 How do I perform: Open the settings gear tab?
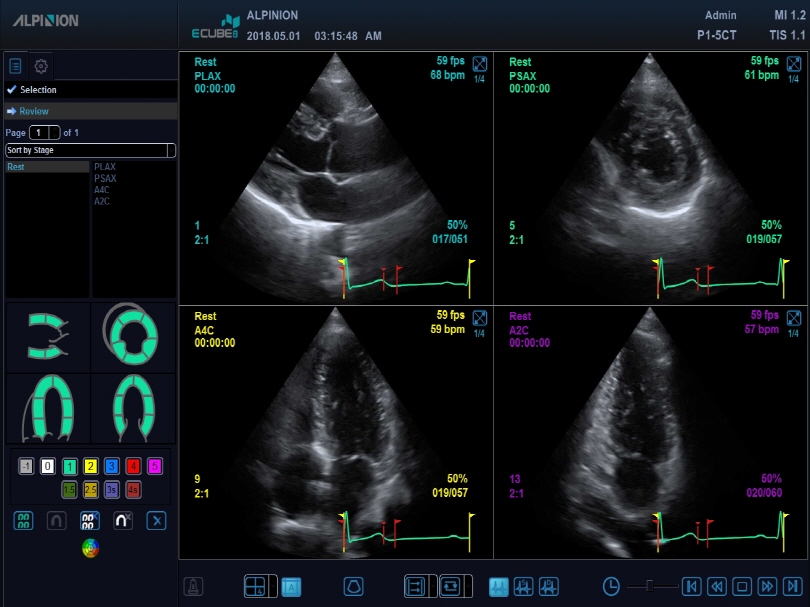pos(41,67)
